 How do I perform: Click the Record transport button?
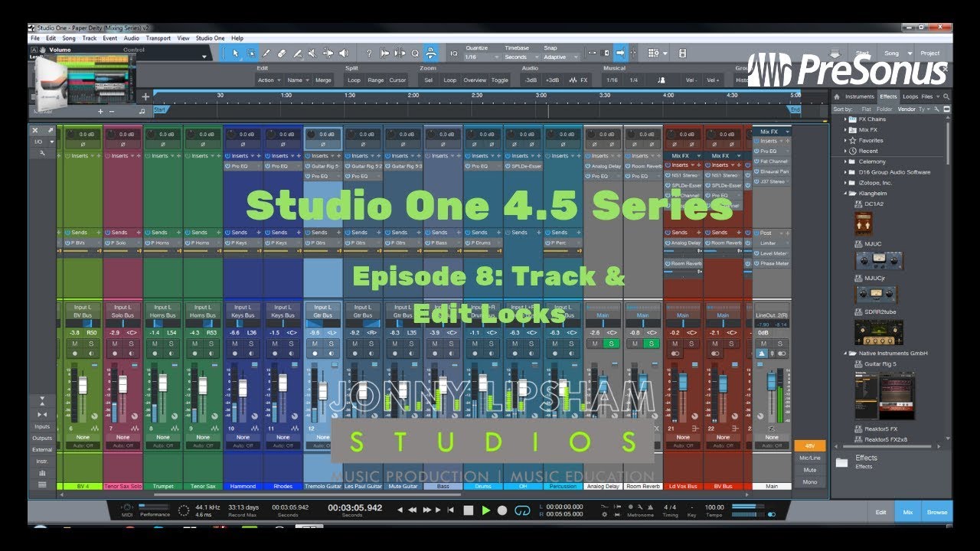click(x=502, y=510)
